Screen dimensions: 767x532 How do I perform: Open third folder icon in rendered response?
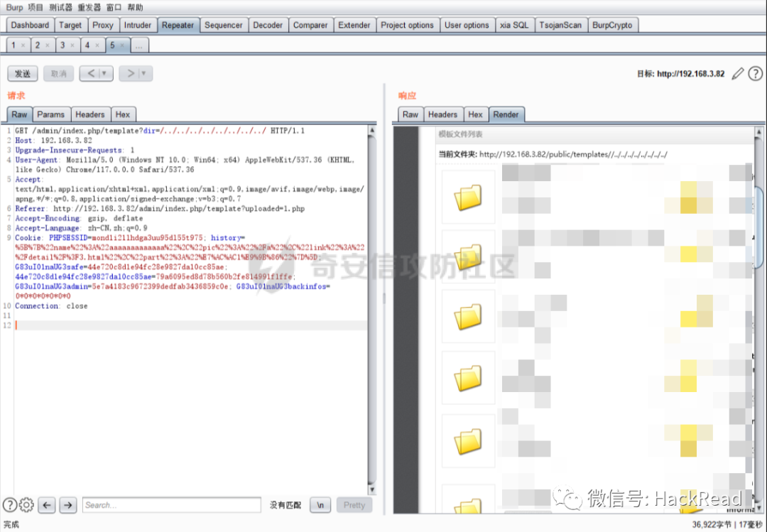tap(468, 317)
